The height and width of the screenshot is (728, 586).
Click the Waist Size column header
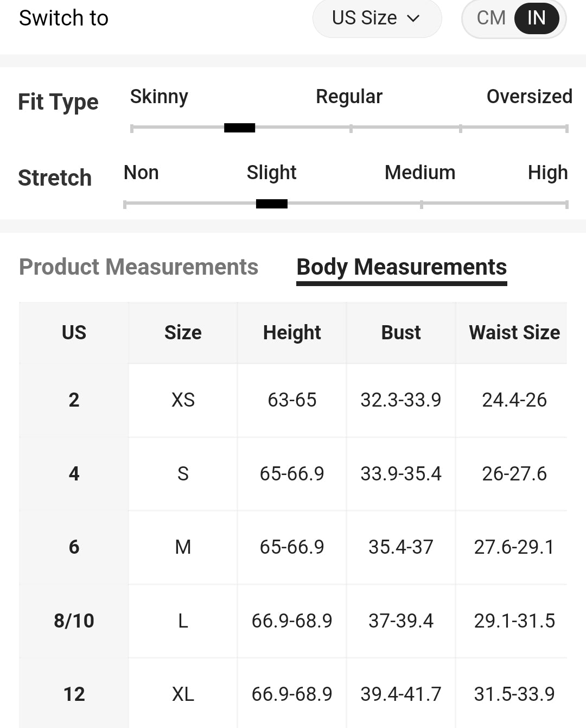(x=514, y=332)
